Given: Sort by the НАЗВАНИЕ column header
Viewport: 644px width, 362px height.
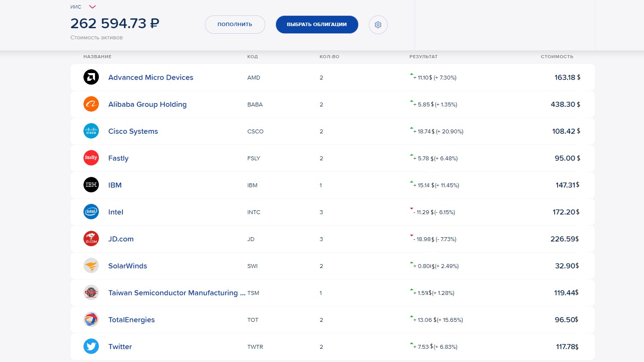Looking at the screenshot, I should click(x=98, y=56).
